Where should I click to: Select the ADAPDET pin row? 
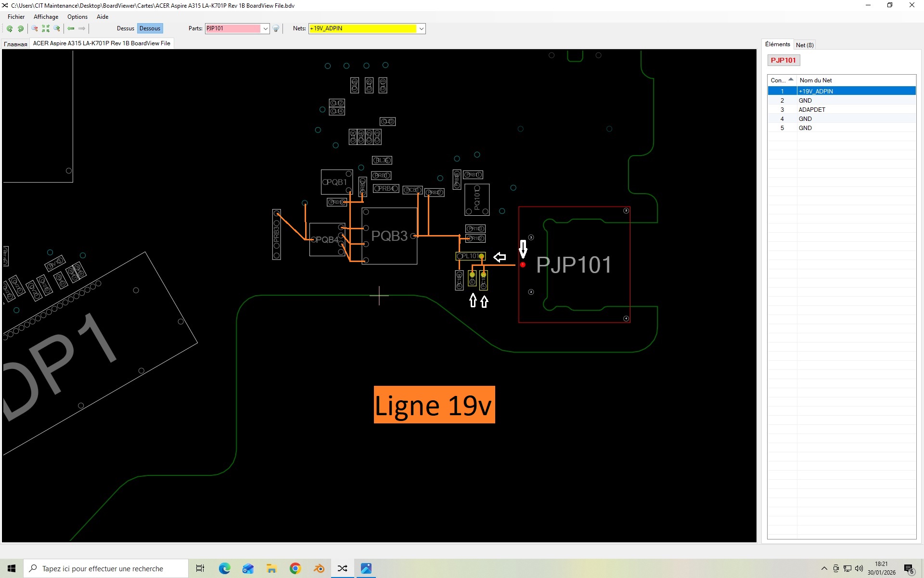(812, 109)
